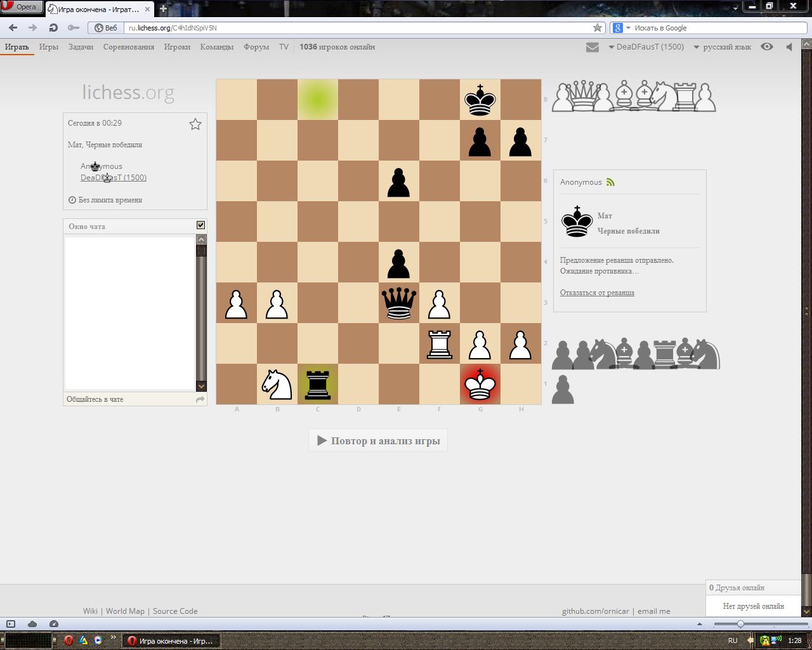Open the Друзья онлайн friends panel header
The height and width of the screenshot is (650, 812).
click(x=753, y=588)
